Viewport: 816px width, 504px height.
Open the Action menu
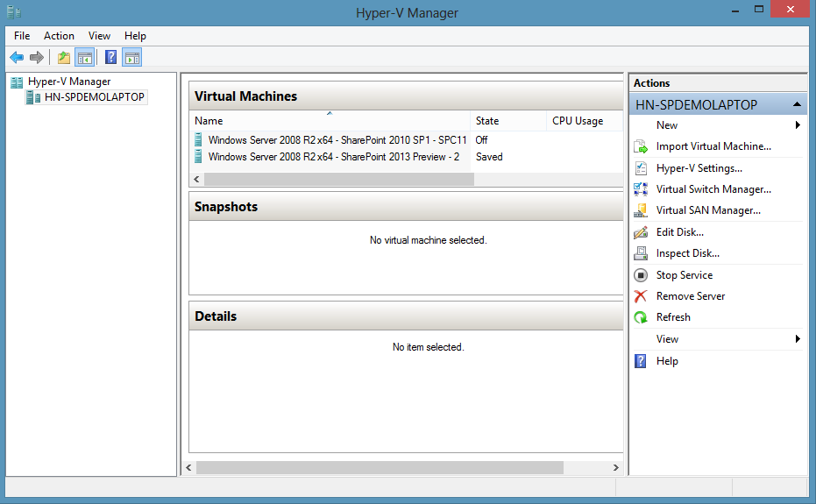(x=59, y=36)
